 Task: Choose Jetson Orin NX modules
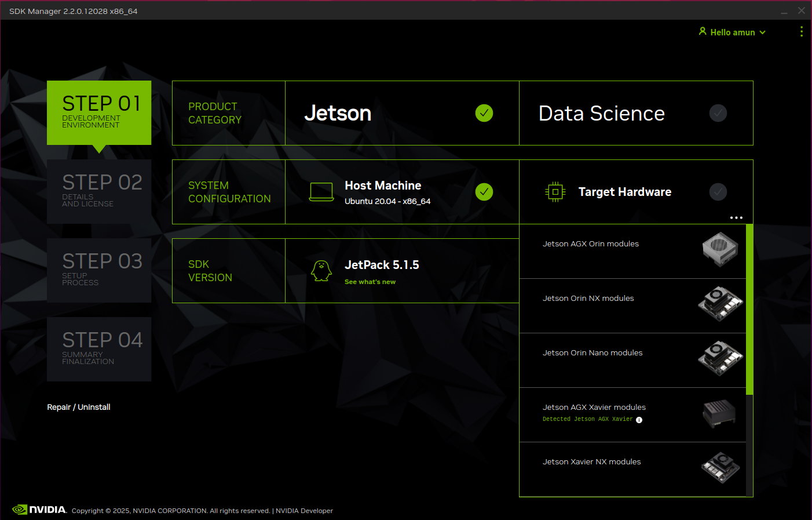pos(632,306)
